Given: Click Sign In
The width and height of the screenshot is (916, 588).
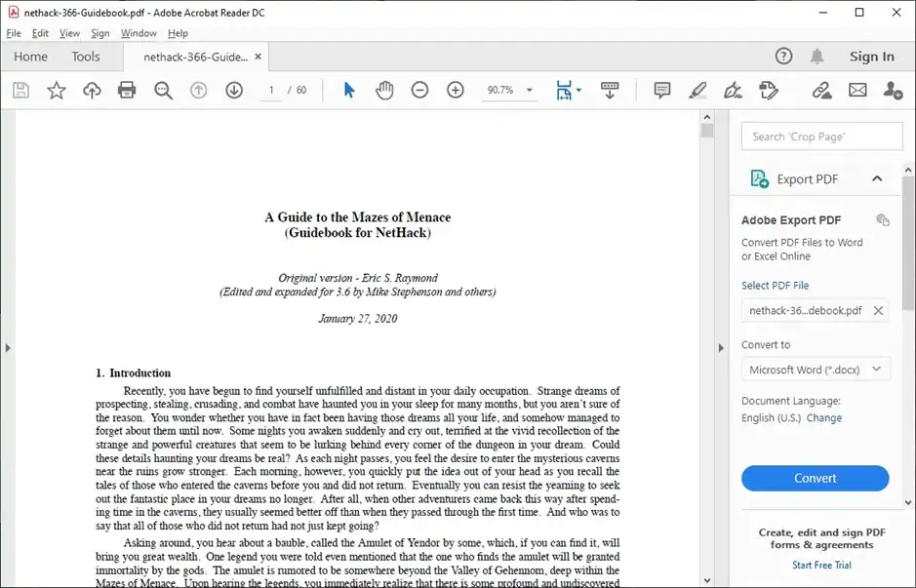Looking at the screenshot, I should (x=871, y=57).
